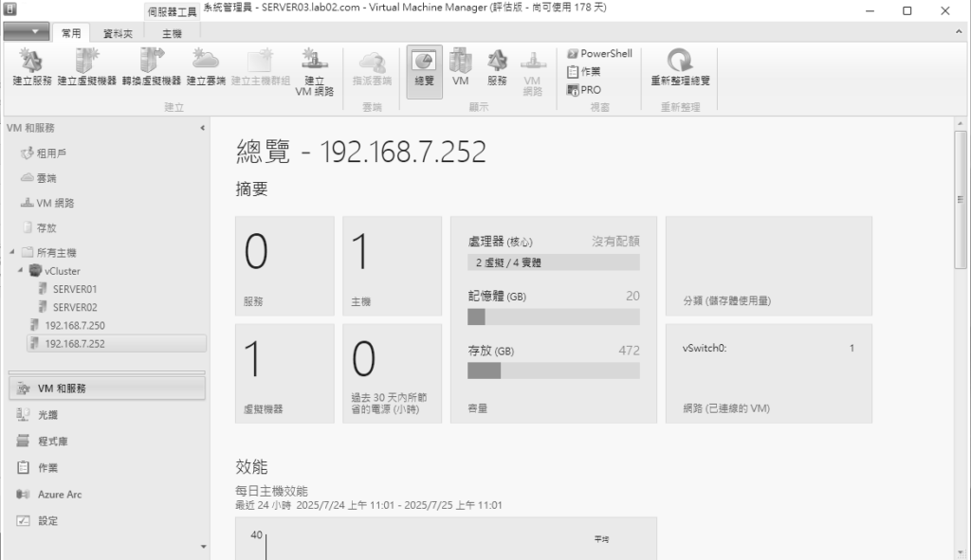Viewport: 971px width, 560px height.
Task: Open the VM 和服務 workspace
Action: click(x=107, y=388)
